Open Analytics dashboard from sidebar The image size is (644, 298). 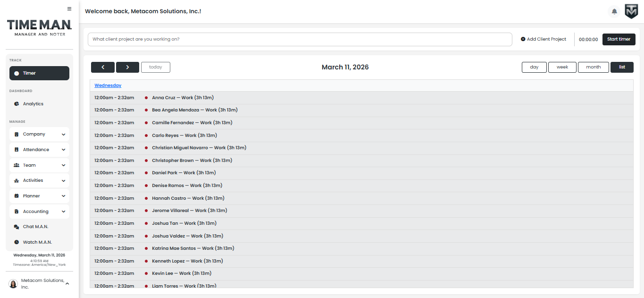click(33, 104)
